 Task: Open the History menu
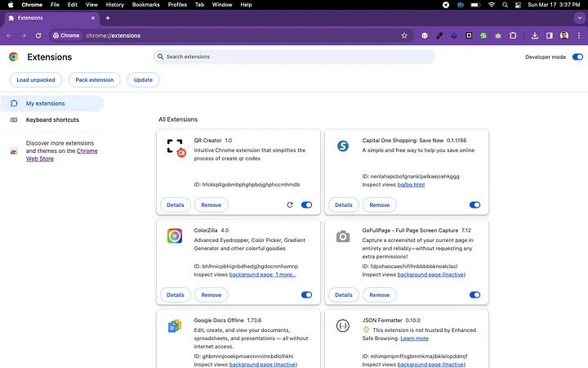pyautogui.click(x=115, y=5)
